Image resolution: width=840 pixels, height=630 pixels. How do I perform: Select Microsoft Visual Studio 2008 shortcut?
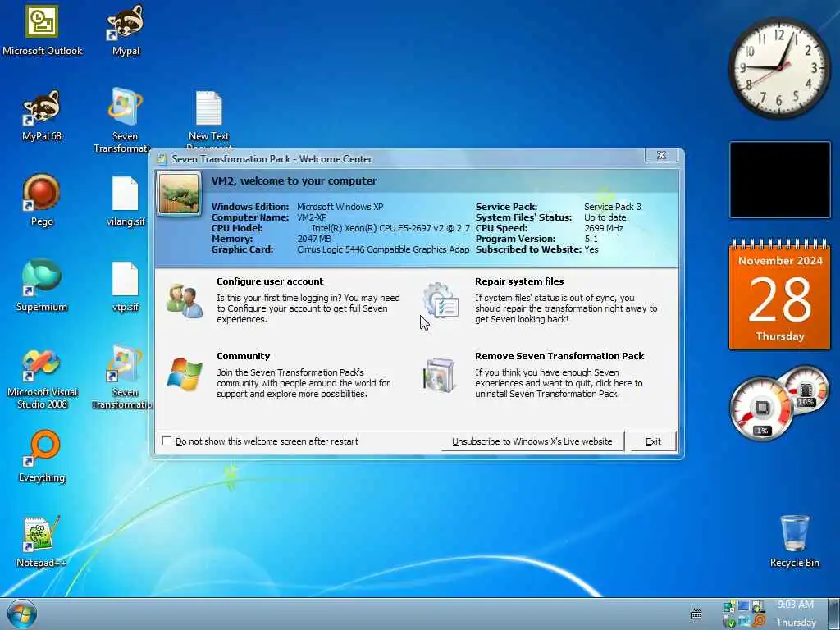point(42,379)
